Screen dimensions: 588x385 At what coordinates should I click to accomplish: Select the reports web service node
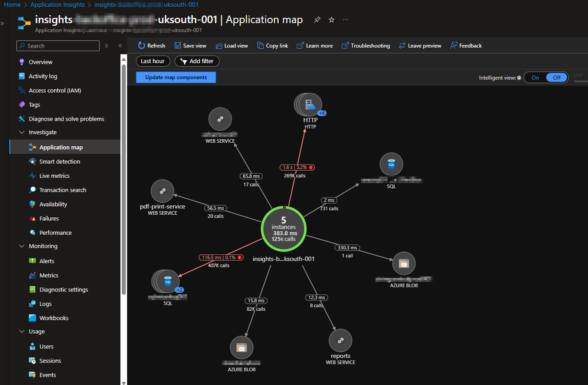click(x=340, y=340)
